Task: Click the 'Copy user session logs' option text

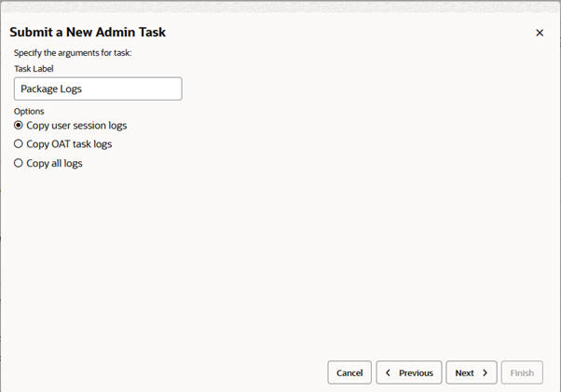Action: point(76,125)
